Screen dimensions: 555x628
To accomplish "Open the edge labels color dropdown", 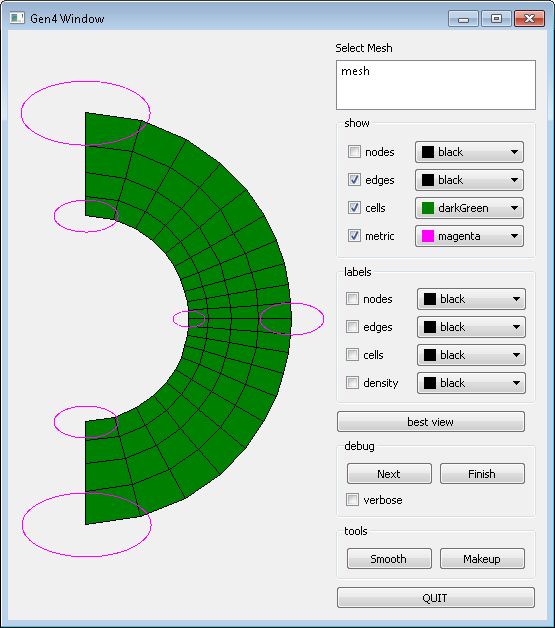I will [x=471, y=327].
